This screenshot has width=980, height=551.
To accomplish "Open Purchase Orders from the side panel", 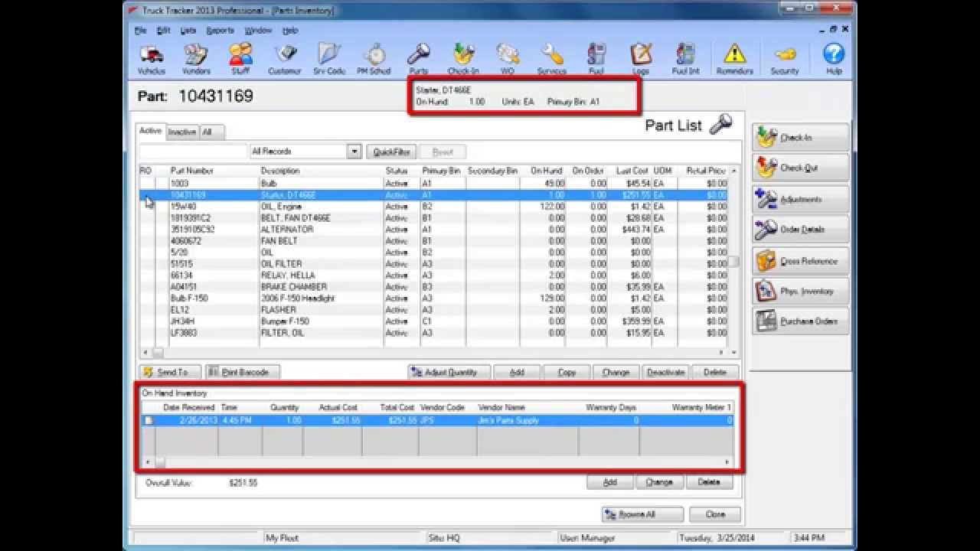I will pyautogui.click(x=801, y=321).
